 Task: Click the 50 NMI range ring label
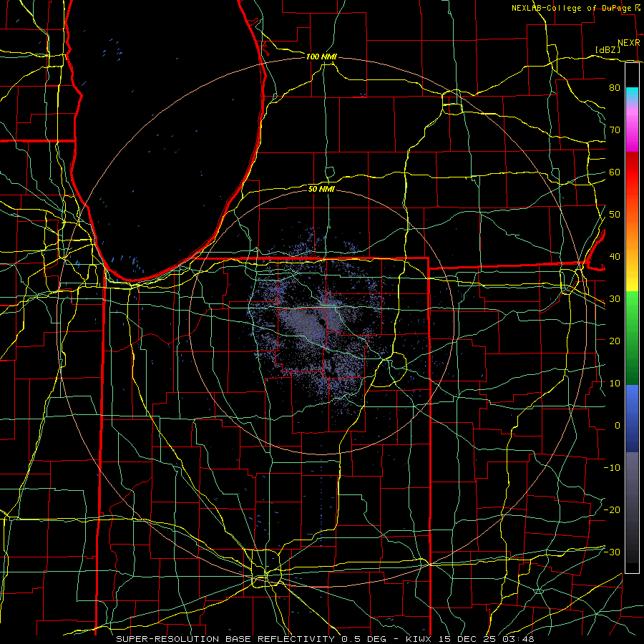click(321, 189)
